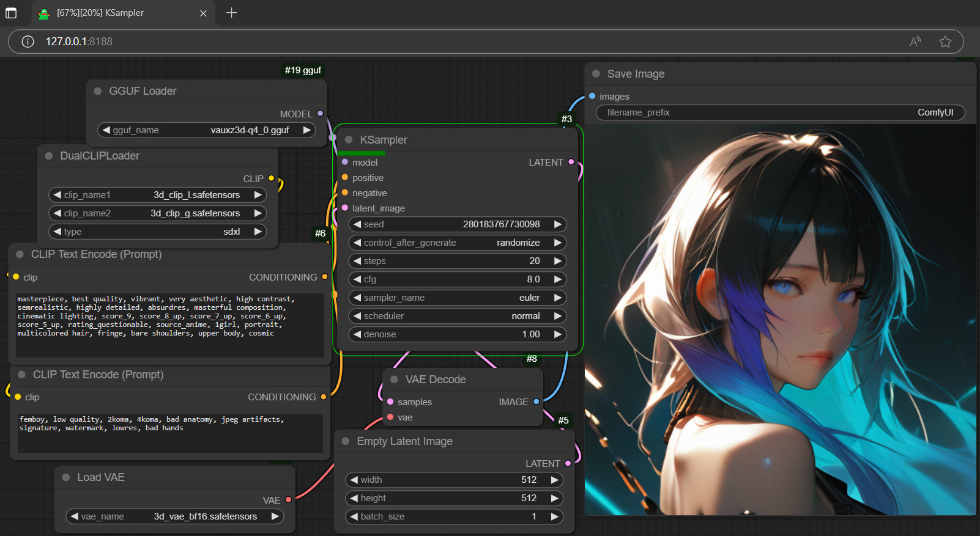
Task: Click KSampler negative input socket
Action: [345, 193]
